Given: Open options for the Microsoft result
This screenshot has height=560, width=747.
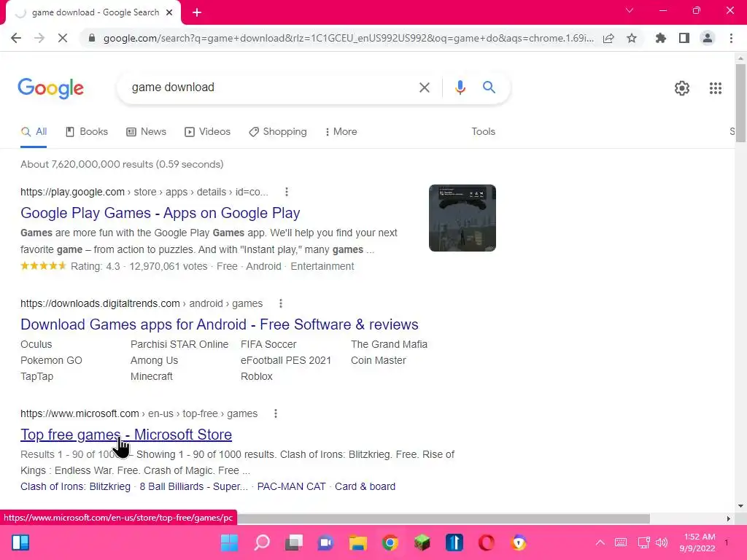Looking at the screenshot, I should pos(275,413).
